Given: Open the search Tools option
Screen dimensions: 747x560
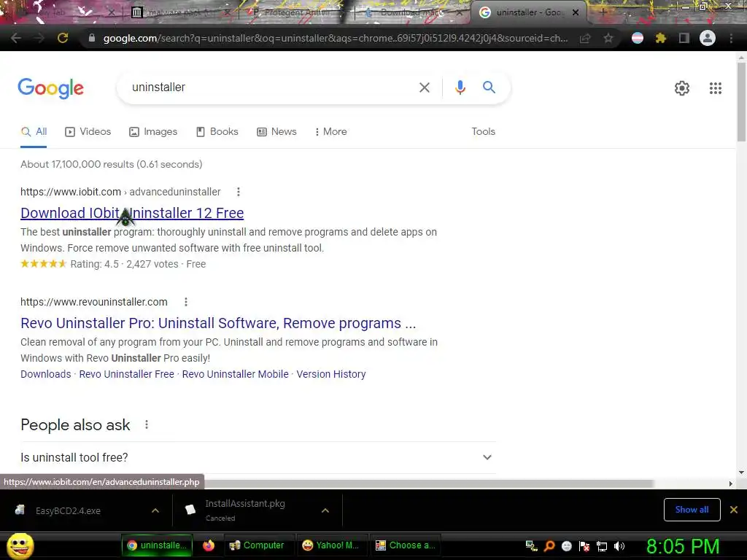Looking at the screenshot, I should click(x=483, y=131).
